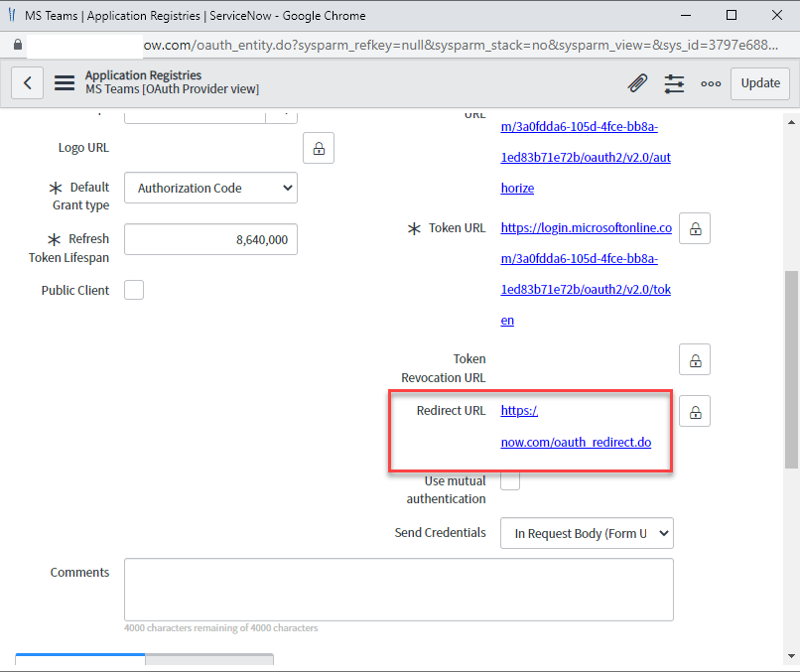Unlock the Token Revocation URL field

tap(694, 358)
